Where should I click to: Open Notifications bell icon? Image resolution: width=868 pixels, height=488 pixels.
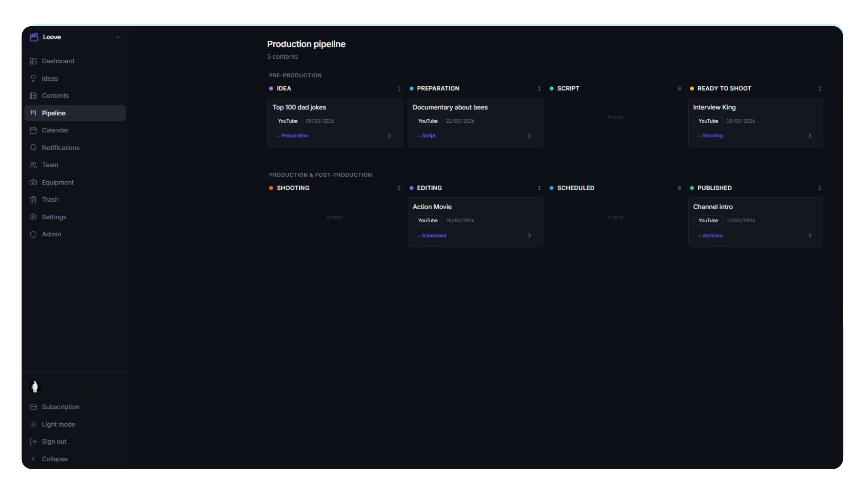(33, 148)
